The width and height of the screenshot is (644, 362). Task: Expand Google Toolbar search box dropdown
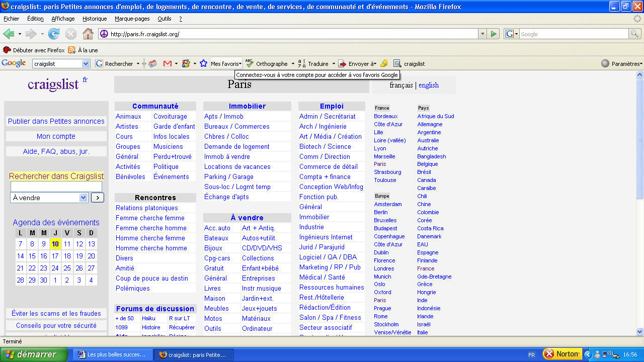(86, 64)
